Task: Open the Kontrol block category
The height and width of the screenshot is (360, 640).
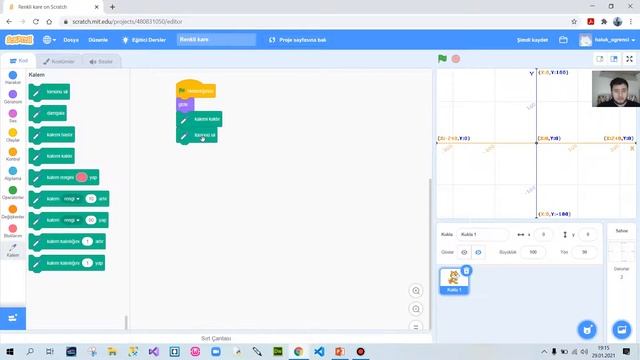Action: coord(13,154)
